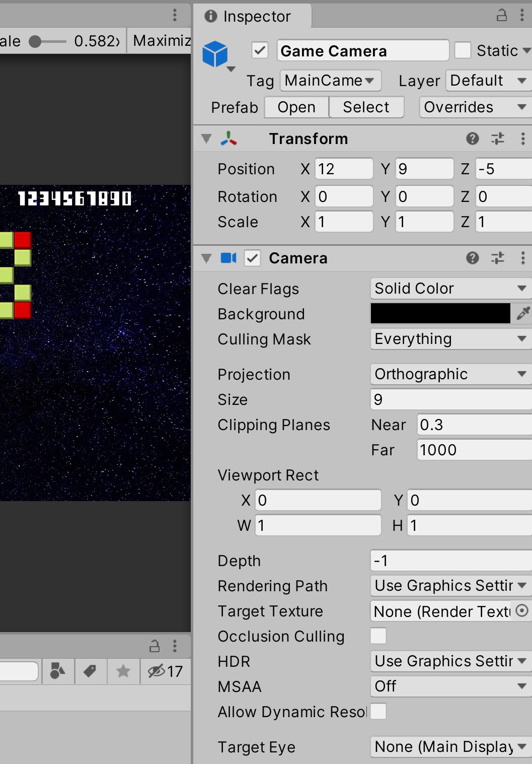532x764 pixels.
Task: Open Transform component options menu
Action: [523, 138]
